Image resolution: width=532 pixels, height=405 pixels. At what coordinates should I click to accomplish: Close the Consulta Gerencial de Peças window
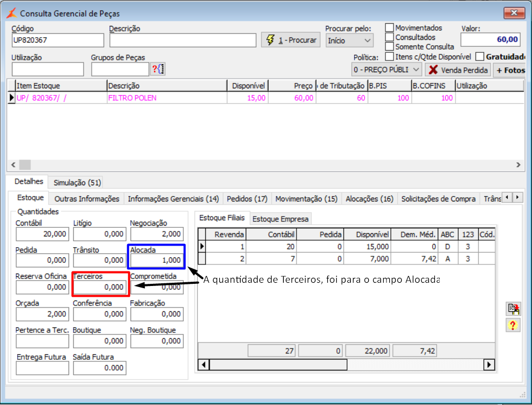tap(514, 13)
